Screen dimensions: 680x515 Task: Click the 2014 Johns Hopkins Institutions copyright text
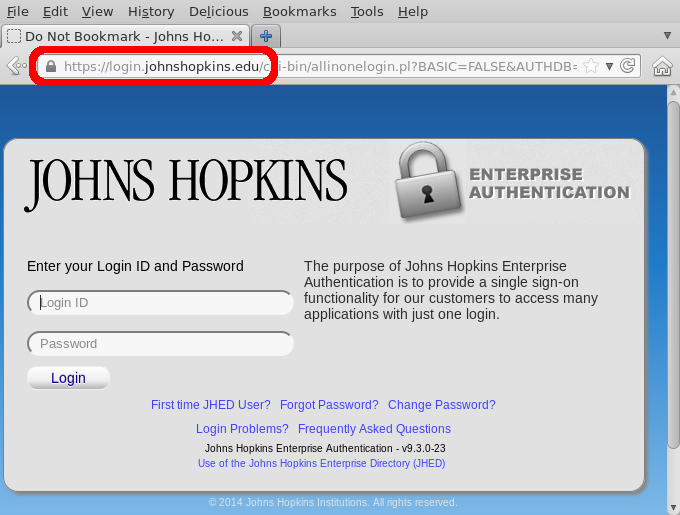[333, 502]
